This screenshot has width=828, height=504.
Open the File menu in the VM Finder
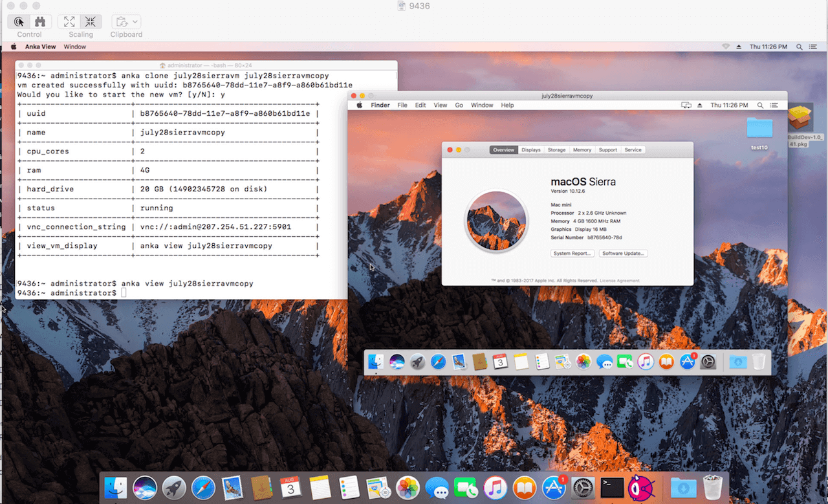pyautogui.click(x=402, y=105)
